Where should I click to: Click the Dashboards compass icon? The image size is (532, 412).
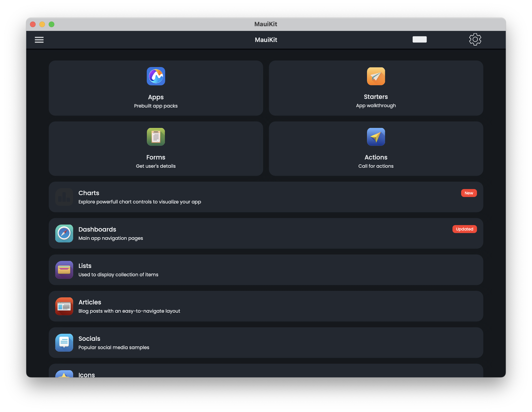64,233
